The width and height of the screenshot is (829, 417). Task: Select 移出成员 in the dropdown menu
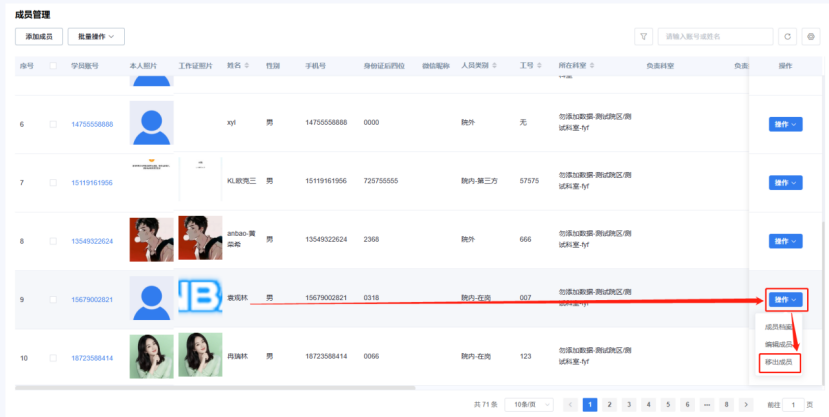tap(778, 363)
